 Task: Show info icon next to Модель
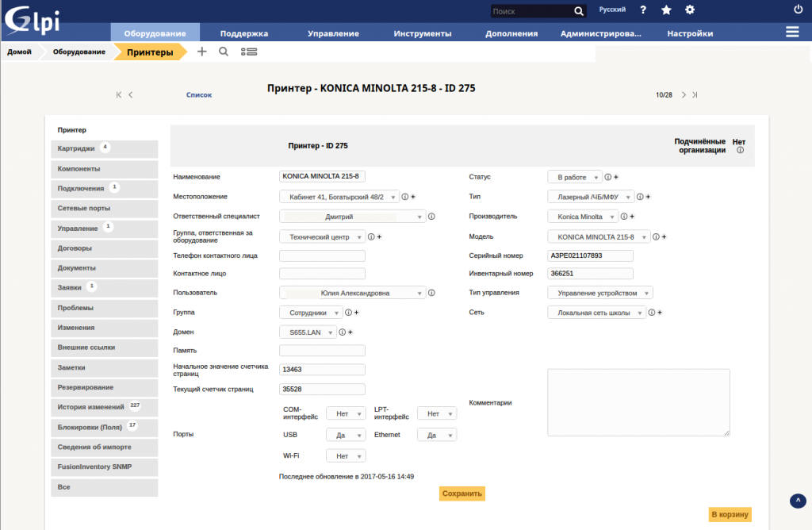tap(656, 236)
